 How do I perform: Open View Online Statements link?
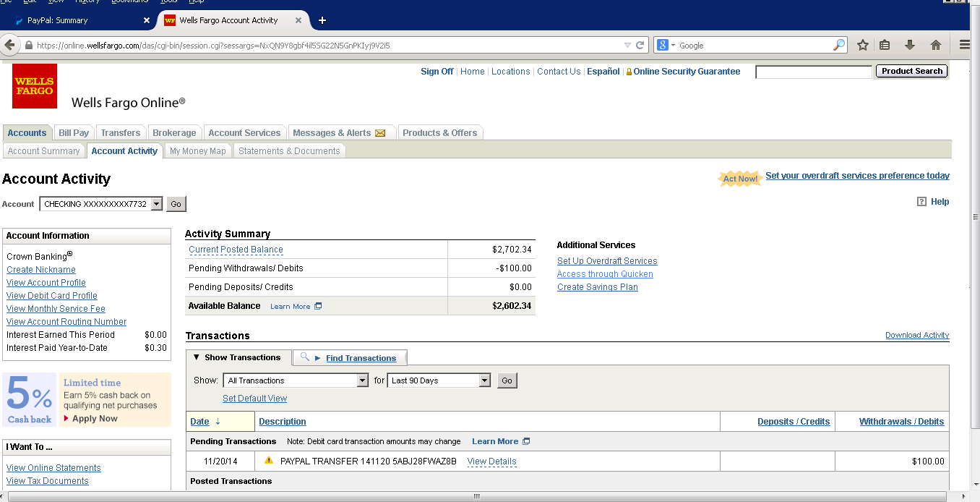click(53, 468)
